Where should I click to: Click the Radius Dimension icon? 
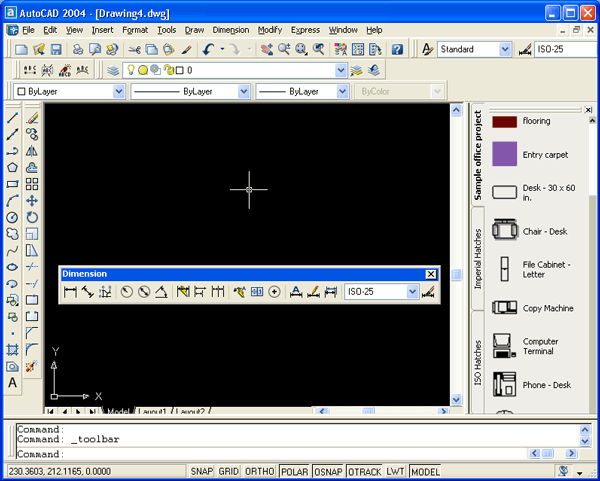[127, 292]
